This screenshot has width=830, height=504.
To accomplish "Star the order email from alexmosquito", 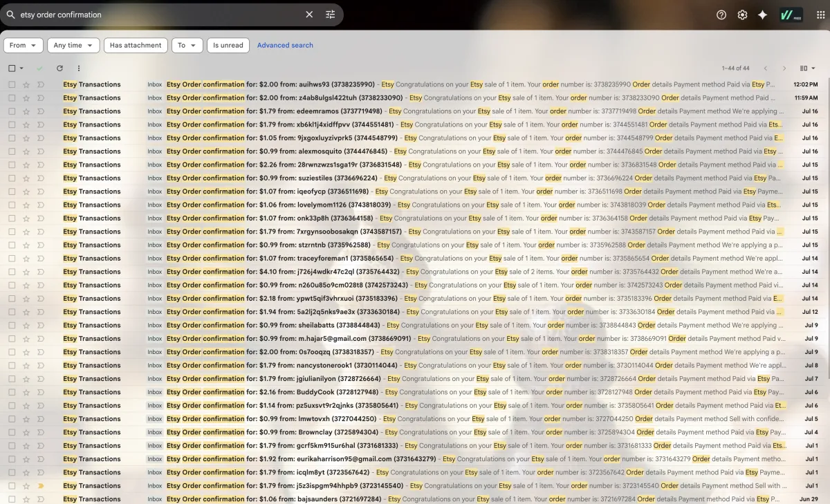I will pos(26,151).
